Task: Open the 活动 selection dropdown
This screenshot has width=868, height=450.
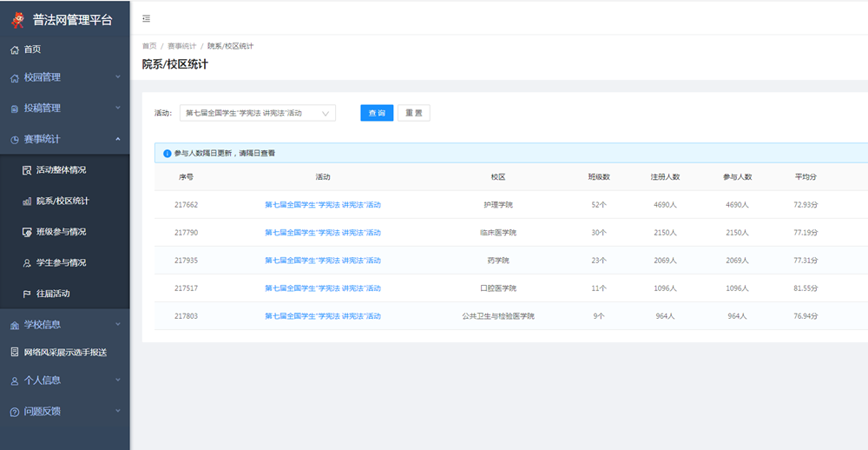Action: 257,113
